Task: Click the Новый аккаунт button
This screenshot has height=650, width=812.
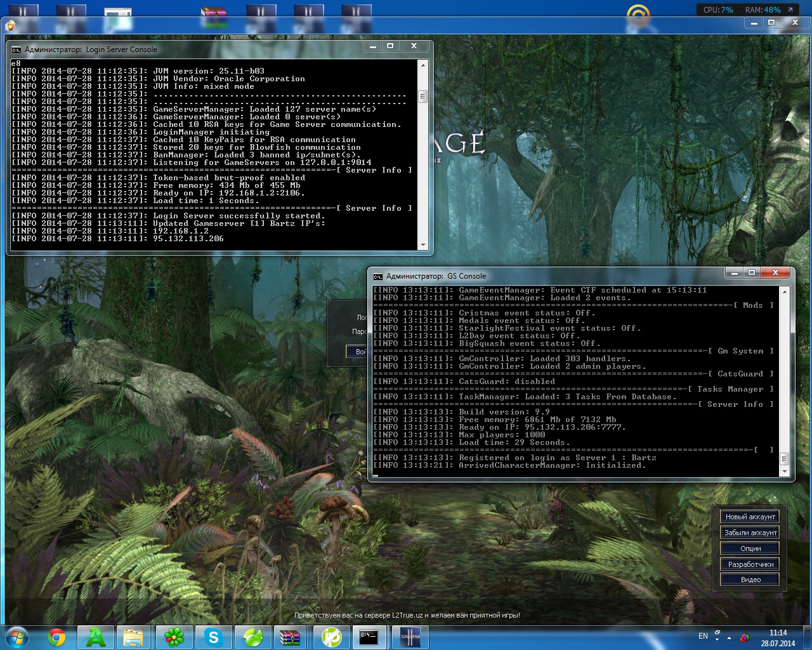Action: (750, 517)
